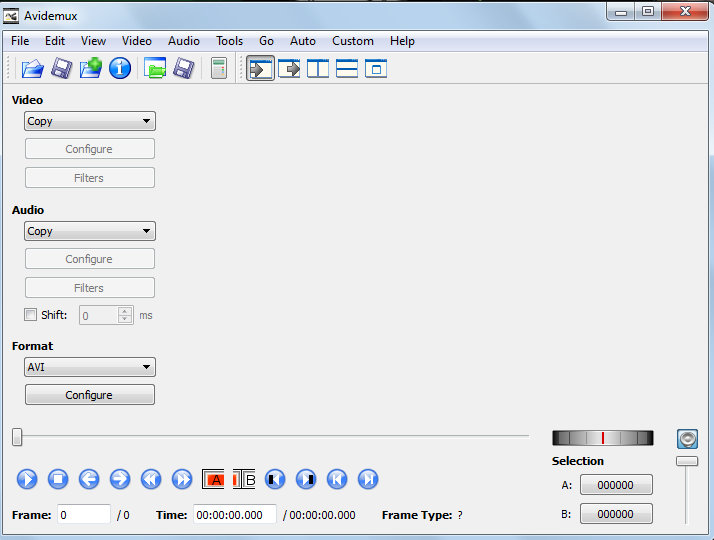This screenshot has height=540, width=714.
Task: Increase Shift value with up arrow
Action: point(125,311)
